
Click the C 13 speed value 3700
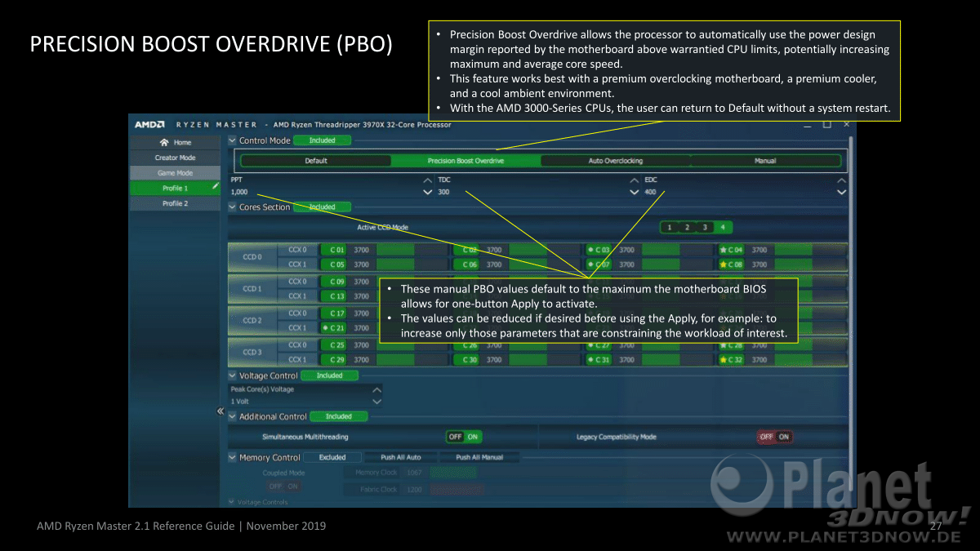pyautogui.click(x=361, y=296)
